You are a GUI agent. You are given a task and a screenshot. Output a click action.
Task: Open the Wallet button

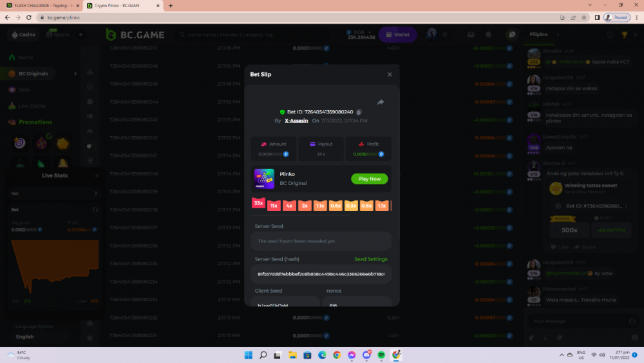(x=398, y=34)
